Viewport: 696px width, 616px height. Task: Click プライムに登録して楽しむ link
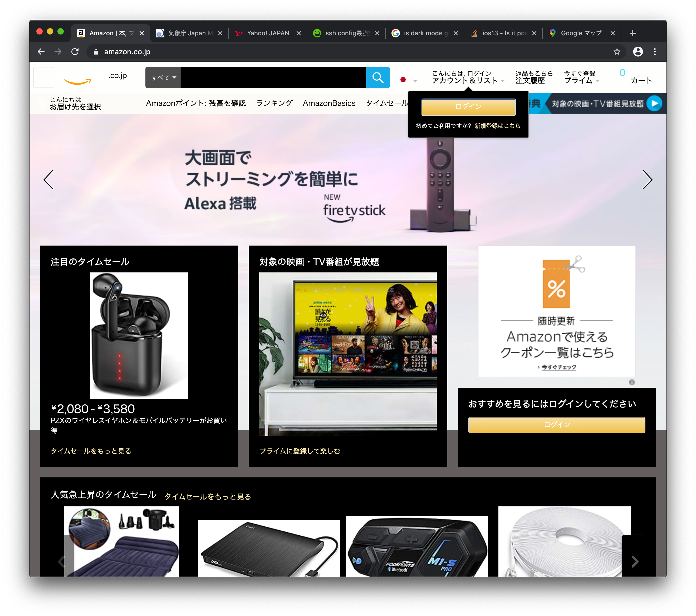tap(300, 451)
